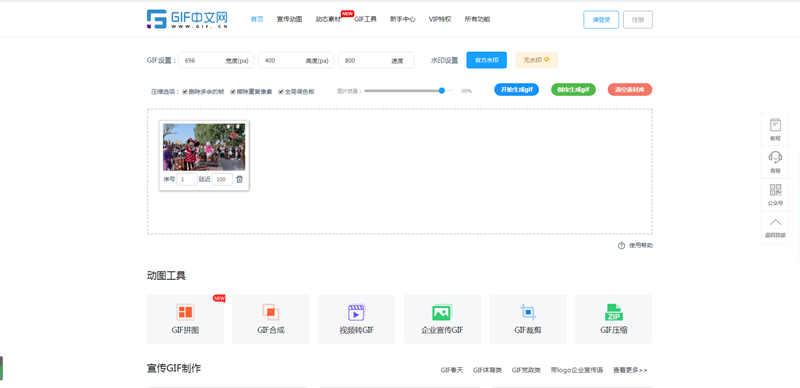Open the 动态素材 nav item
The width and height of the screenshot is (800, 388).
pyautogui.click(x=328, y=19)
